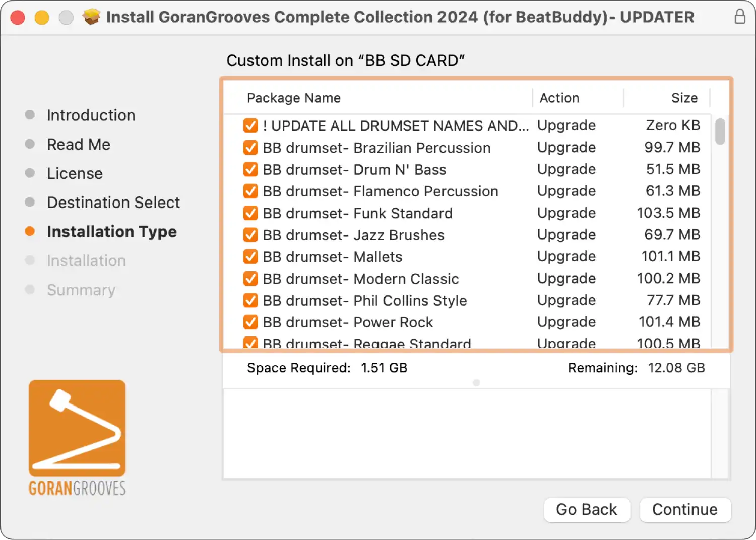This screenshot has height=540, width=756.
Task: Toggle the Power Rock drumset checkbox
Action: [250, 322]
